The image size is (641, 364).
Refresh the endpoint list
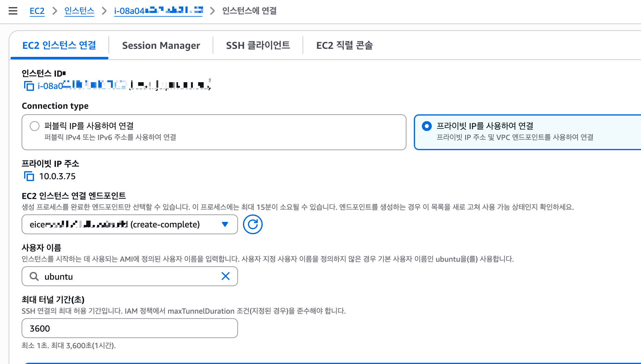[253, 224]
